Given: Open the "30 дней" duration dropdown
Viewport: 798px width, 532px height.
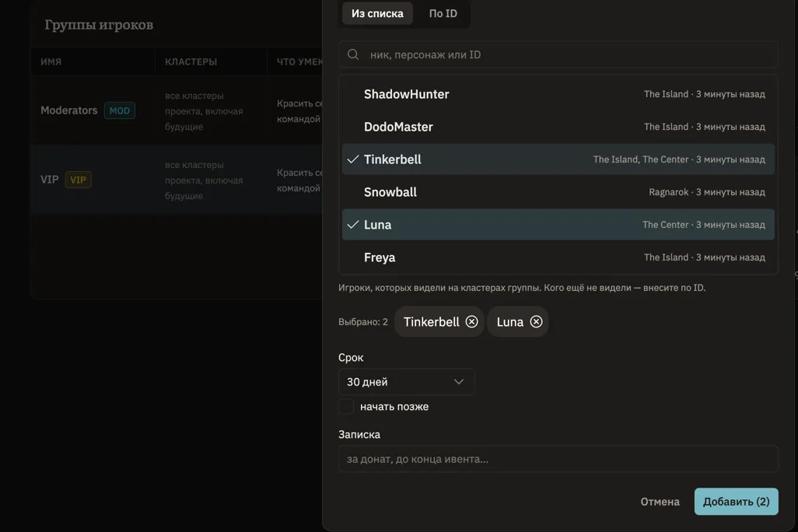Looking at the screenshot, I should [x=406, y=382].
